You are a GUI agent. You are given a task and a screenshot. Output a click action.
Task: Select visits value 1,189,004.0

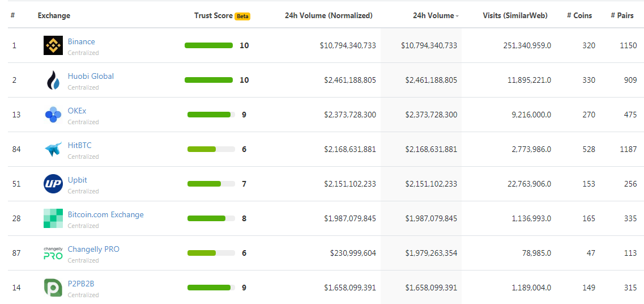click(531, 288)
